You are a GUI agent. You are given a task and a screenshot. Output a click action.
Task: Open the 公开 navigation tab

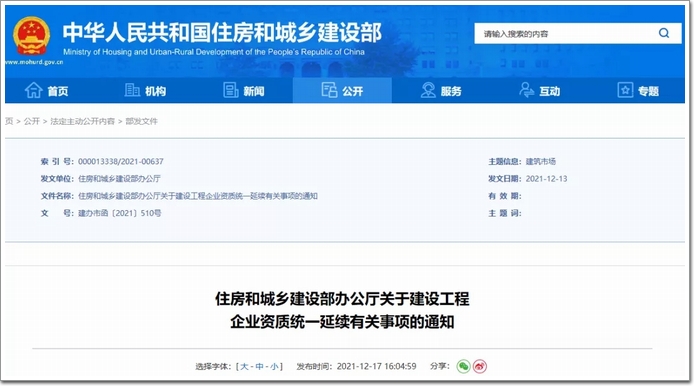coord(342,90)
